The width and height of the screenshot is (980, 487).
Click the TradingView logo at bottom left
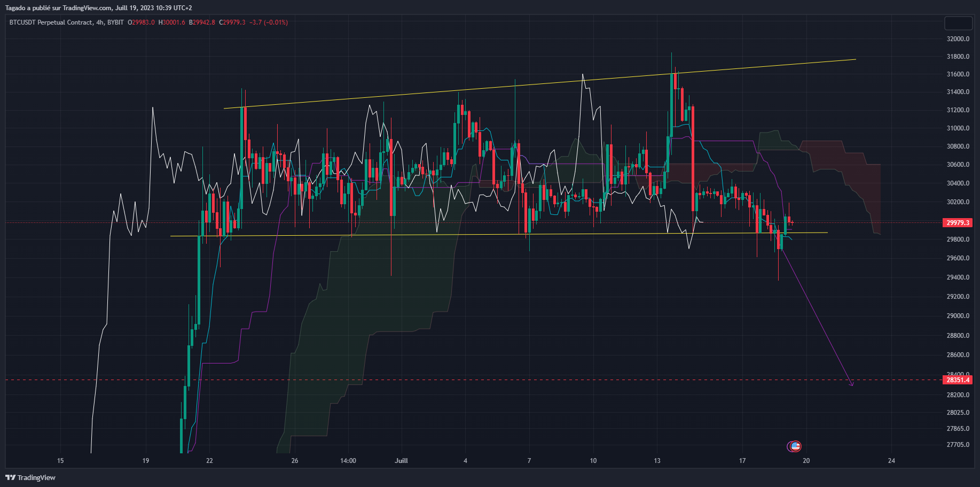(x=30, y=477)
